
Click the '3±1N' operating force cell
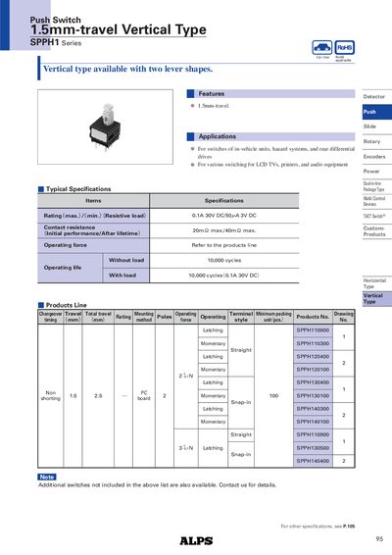click(186, 448)
